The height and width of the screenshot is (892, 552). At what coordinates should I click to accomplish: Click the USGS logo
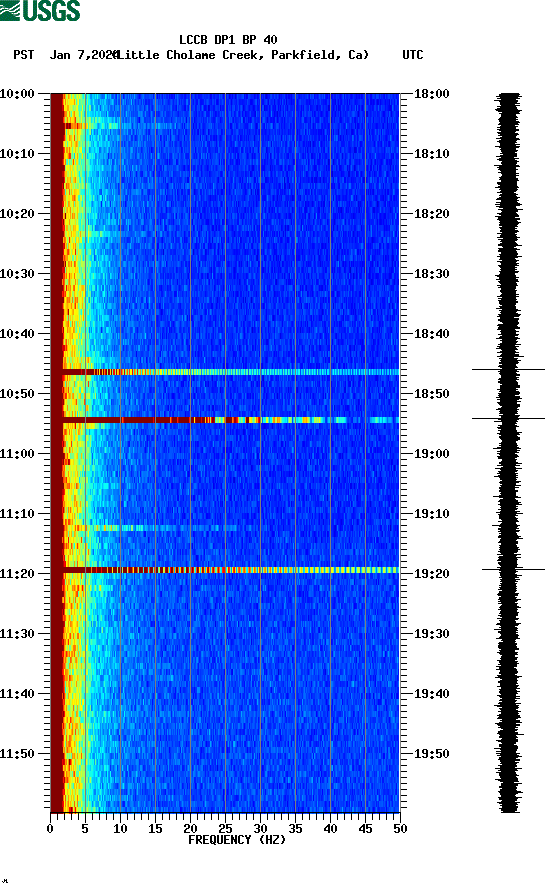point(40,11)
